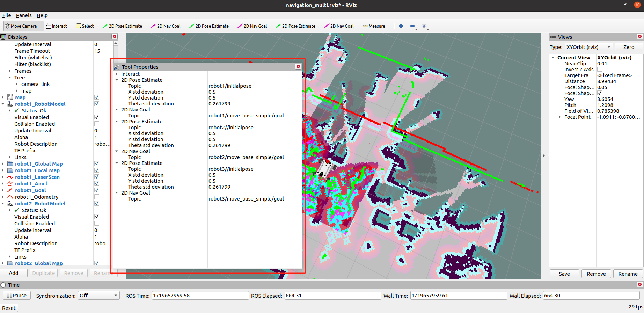
Task: Expand the robot1_Global Map display
Action: 3,163
